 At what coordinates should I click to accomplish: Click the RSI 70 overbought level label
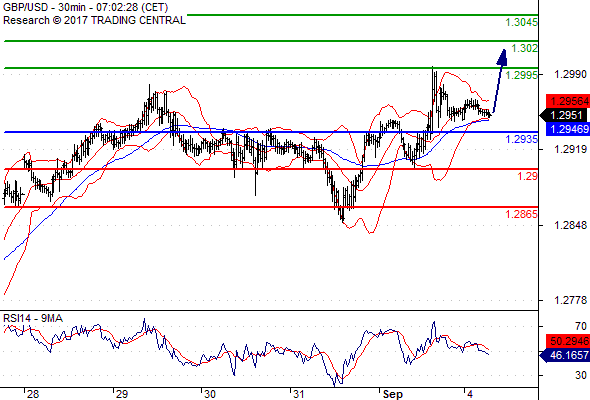(581, 326)
